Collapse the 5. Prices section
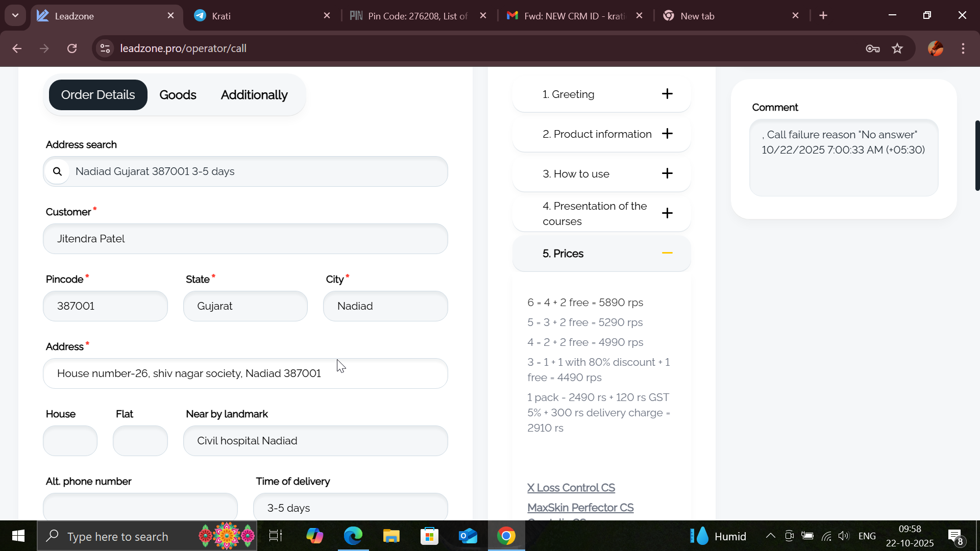The width and height of the screenshot is (980, 551). tap(667, 253)
